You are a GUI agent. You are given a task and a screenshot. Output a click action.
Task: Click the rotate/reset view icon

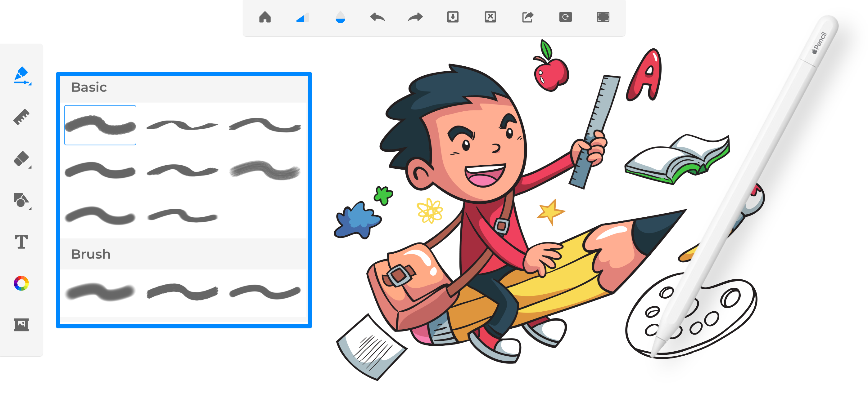click(x=565, y=17)
